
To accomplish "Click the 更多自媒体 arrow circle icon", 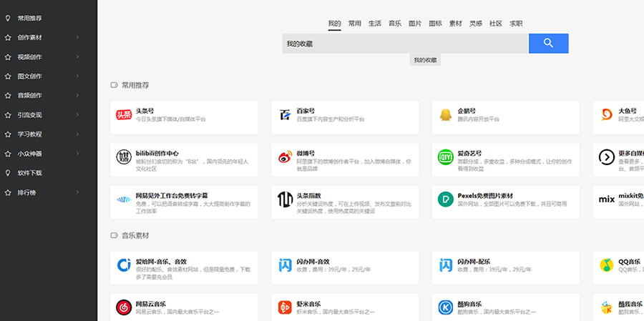I will [607, 157].
